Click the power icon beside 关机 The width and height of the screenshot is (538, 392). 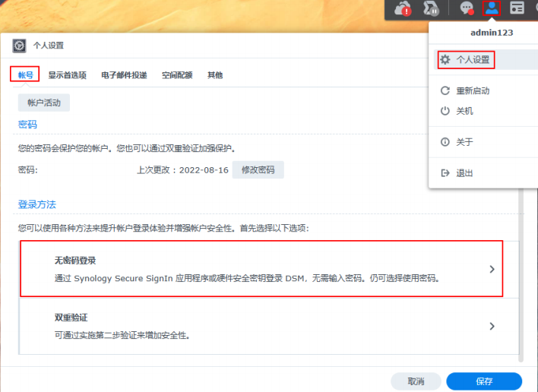pos(445,111)
